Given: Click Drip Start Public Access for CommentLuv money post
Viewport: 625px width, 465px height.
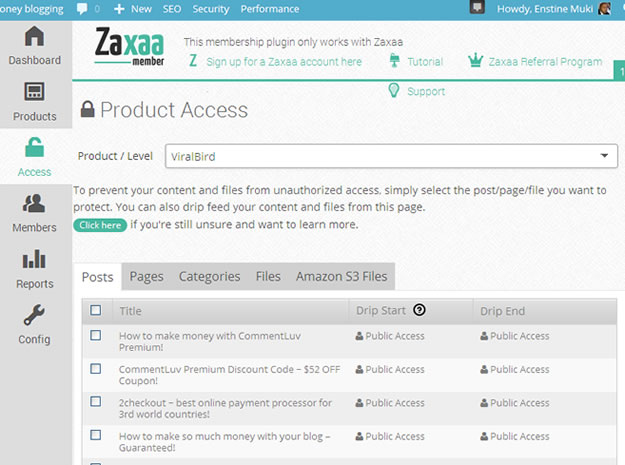Looking at the screenshot, I should pos(390,336).
